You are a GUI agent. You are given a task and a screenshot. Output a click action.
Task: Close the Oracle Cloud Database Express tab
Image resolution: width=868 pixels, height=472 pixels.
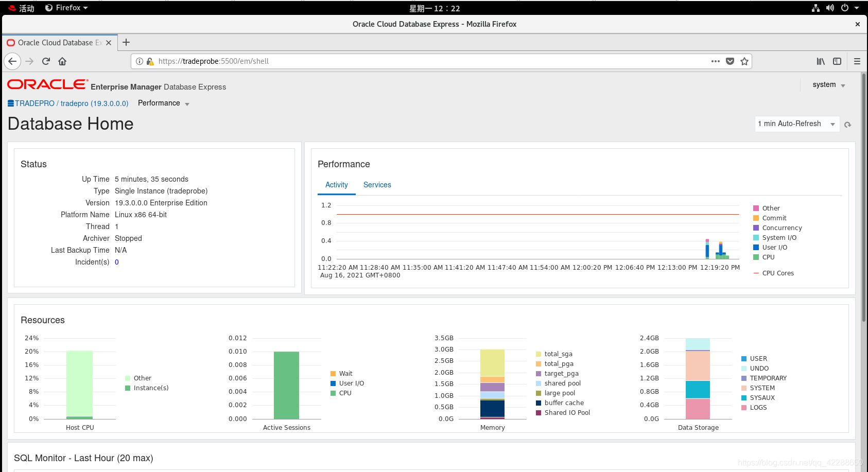tap(109, 43)
